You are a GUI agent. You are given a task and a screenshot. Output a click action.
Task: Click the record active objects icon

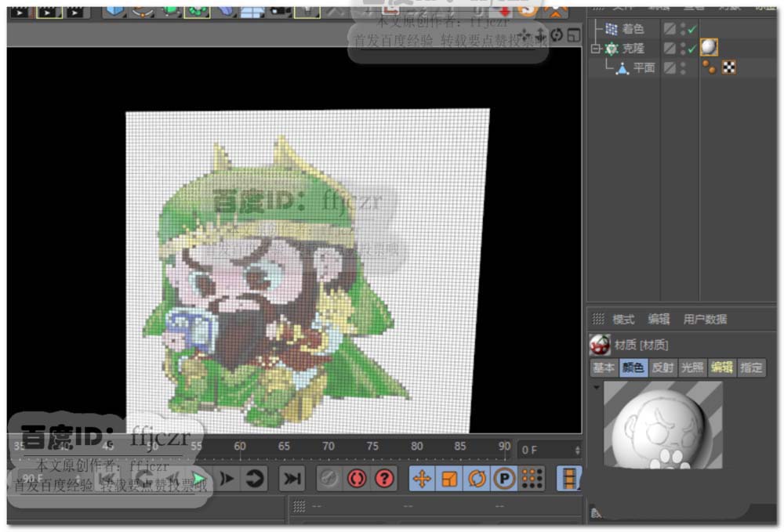(329, 478)
